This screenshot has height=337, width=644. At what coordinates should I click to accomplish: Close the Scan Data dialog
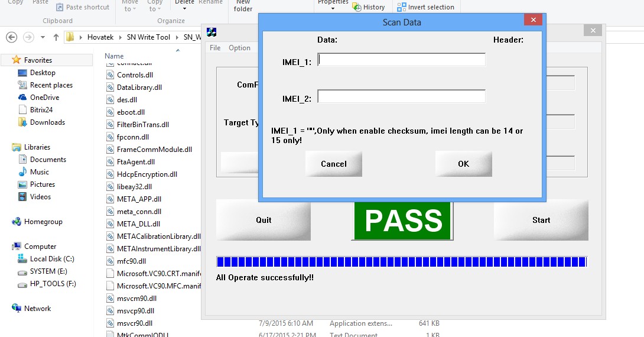533,20
